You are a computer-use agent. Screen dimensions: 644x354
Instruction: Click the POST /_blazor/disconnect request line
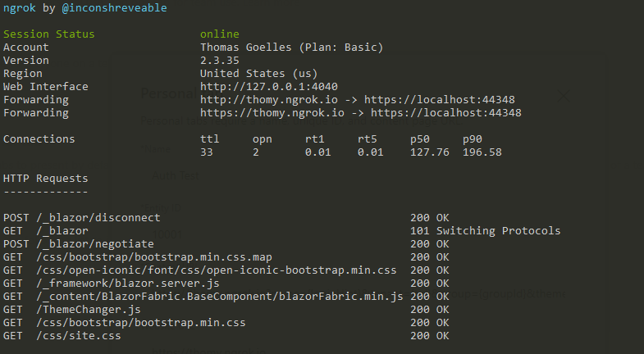[226, 218]
